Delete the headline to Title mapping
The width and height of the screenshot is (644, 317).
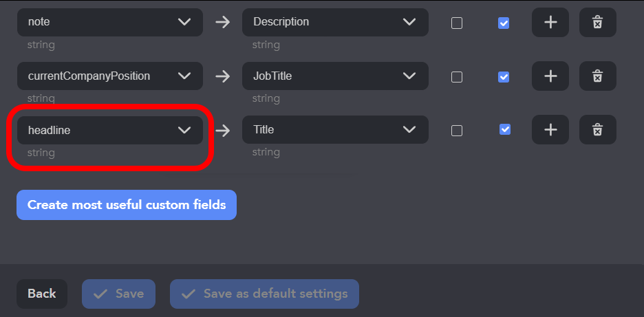597,130
